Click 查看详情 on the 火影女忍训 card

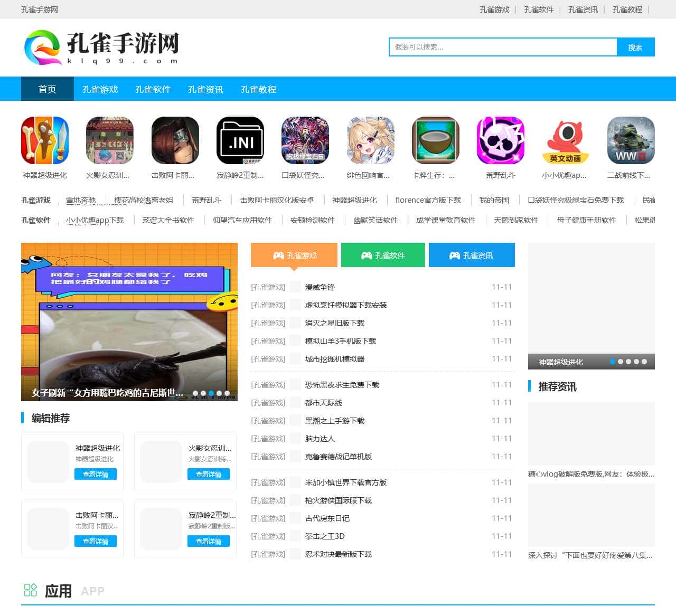coord(209,475)
